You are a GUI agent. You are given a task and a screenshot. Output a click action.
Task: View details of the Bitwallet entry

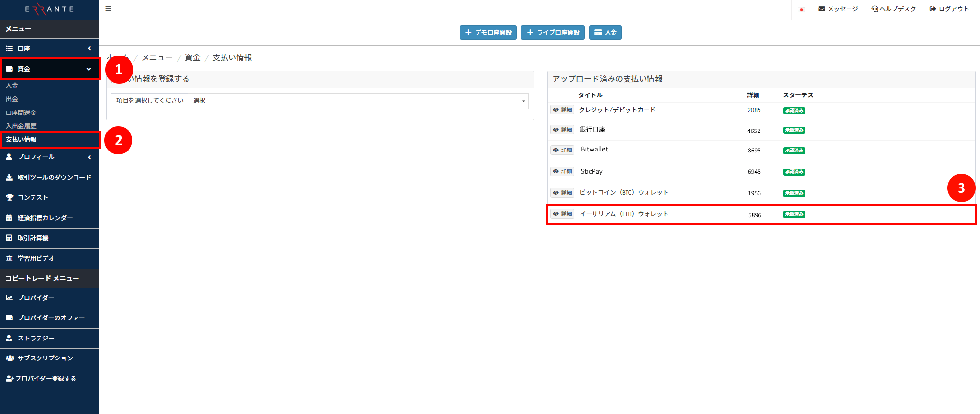tap(562, 150)
